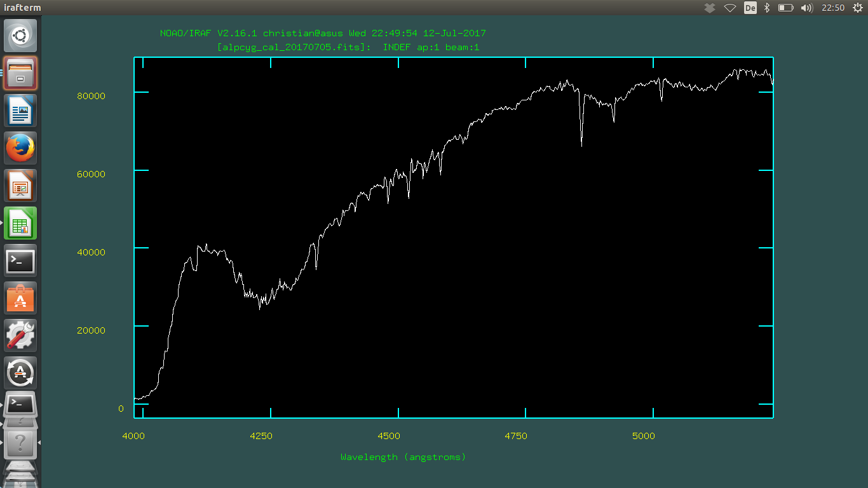Expand the Wi-Fi network menu
This screenshot has width=868, height=488.
click(x=730, y=8)
